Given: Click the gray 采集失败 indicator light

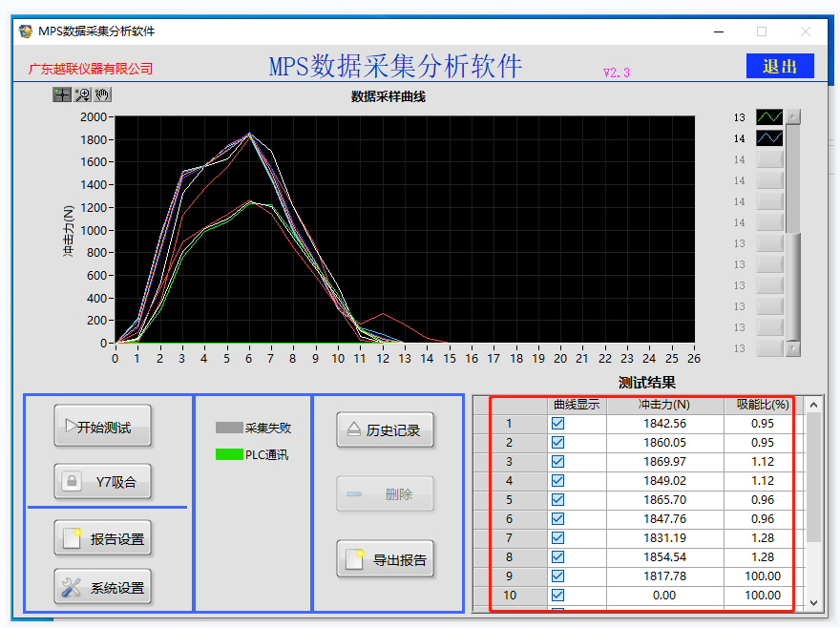Looking at the screenshot, I should click(229, 429).
